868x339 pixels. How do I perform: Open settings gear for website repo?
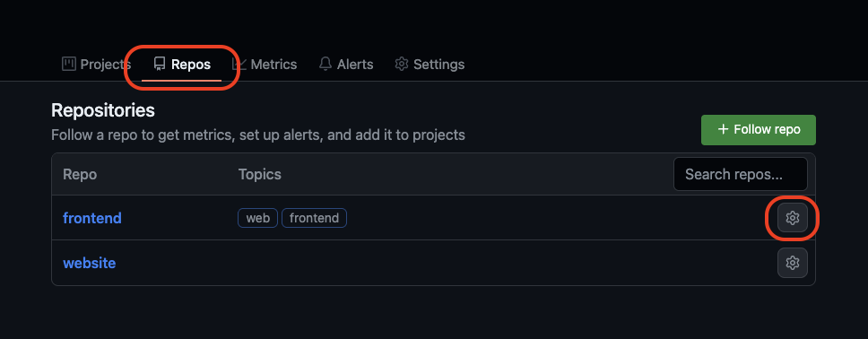(792, 263)
